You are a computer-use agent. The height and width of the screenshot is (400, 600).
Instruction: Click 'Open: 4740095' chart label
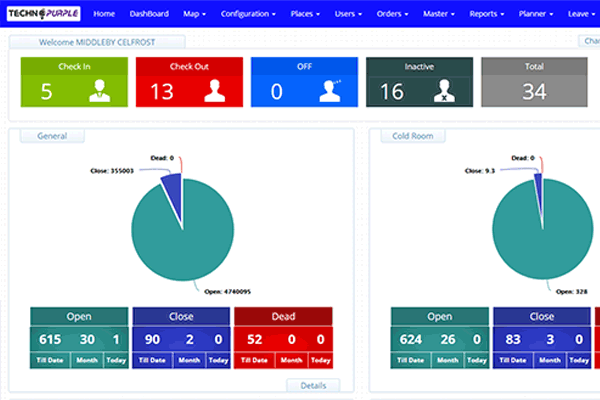click(x=227, y=292)
